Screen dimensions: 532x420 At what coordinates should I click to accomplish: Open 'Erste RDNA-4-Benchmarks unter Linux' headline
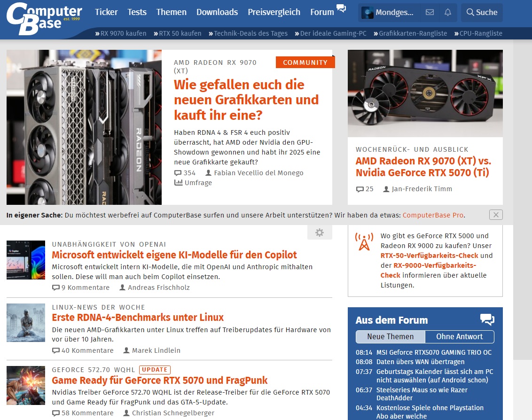(138, 318)
